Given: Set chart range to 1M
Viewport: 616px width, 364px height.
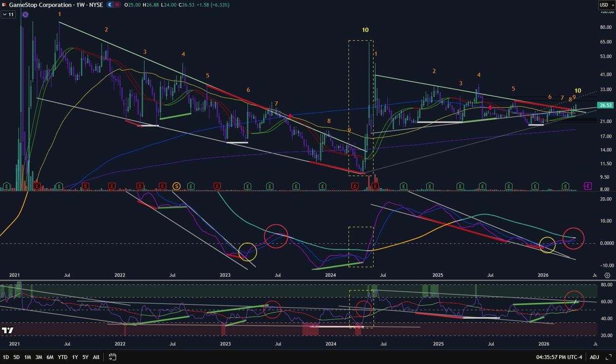Looking at the screenshot, I should [28, 356].
